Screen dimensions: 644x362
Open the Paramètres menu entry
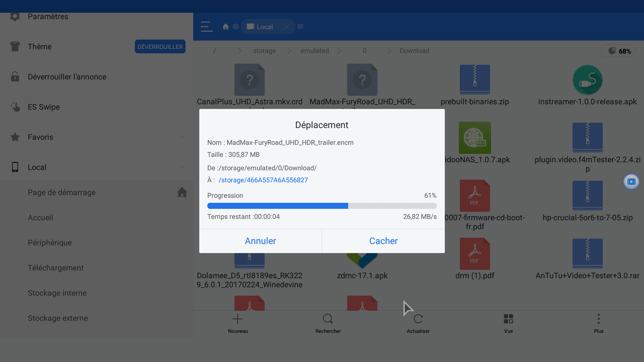click(x=48, y=16)
